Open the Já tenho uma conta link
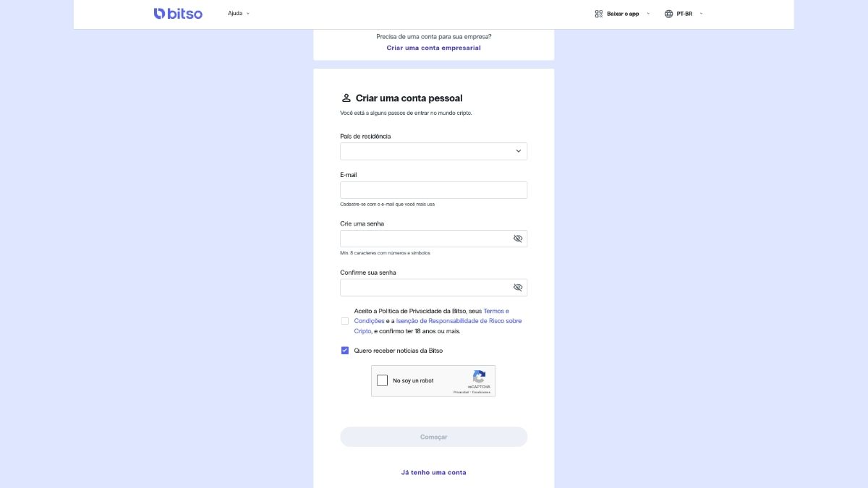Screen dimensions: 868x488 (x=433, y=472)
